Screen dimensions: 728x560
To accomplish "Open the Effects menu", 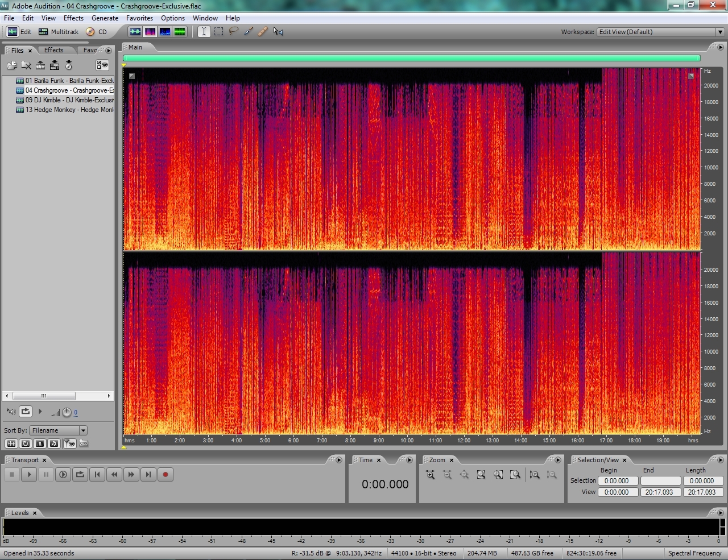I will pyautogui.click(x=73, y=18).
